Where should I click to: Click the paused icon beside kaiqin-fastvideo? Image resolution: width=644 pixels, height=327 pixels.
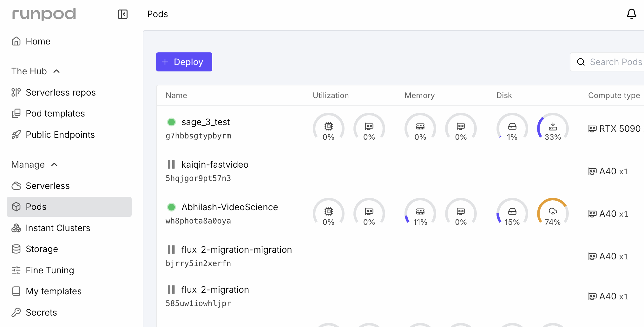coord(171,164)
